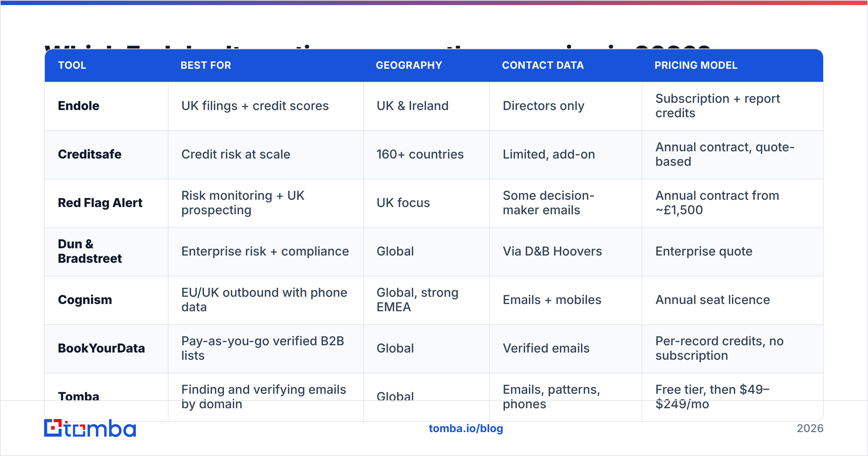Image resolution: width=868 pixels, height=456 pixels.
Task: Click the BookYourData tool name
Action: pyautogui.click(x=101, y=348)
